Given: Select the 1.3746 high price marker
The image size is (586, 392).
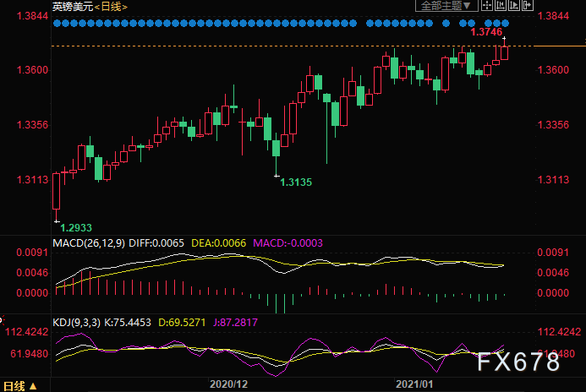Looking at the screenshot, I should 486,32.
